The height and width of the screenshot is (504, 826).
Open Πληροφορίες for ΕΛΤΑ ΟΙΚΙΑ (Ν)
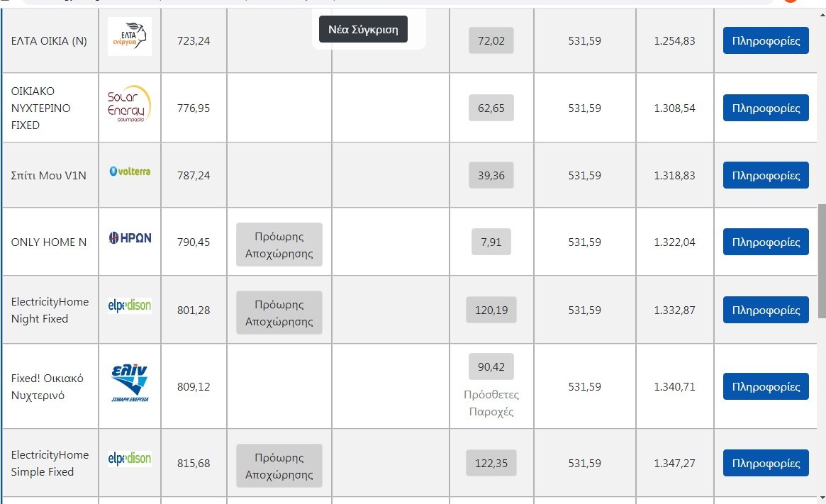click(766, 40)
